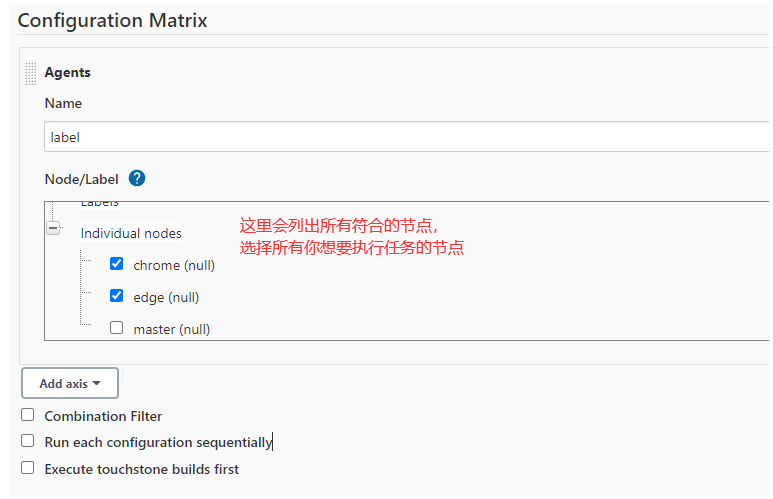Screen dimensions: 773x499
Task: Select the Individual nodes tree item text
Action: click(131, 233)
